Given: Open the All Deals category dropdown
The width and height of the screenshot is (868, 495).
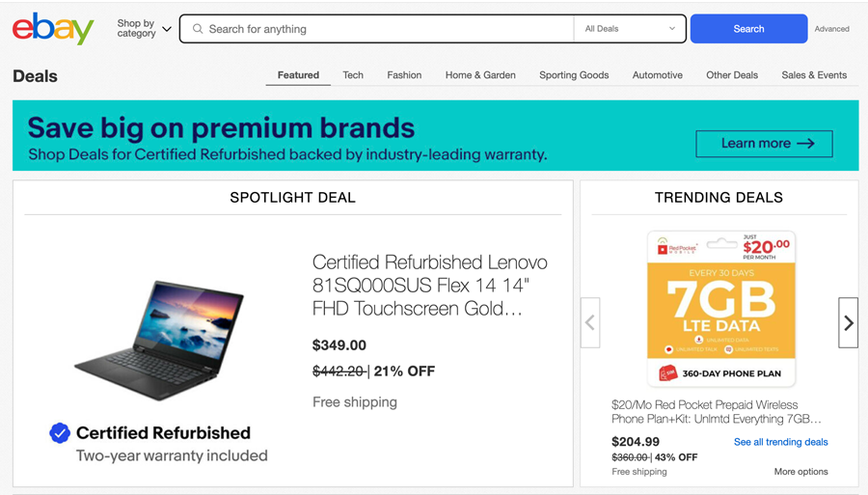Looking at the screenshot, I should pos(630,29).
